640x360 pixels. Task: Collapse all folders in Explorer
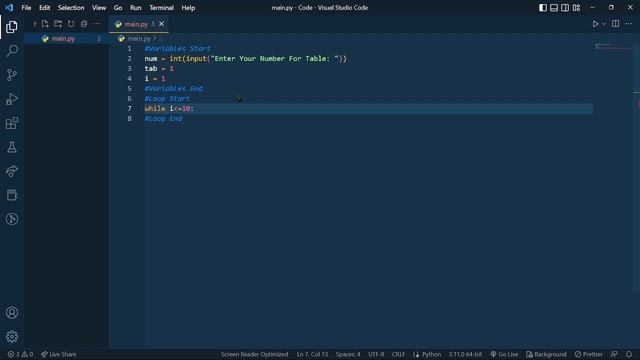(x=84, y=24)
